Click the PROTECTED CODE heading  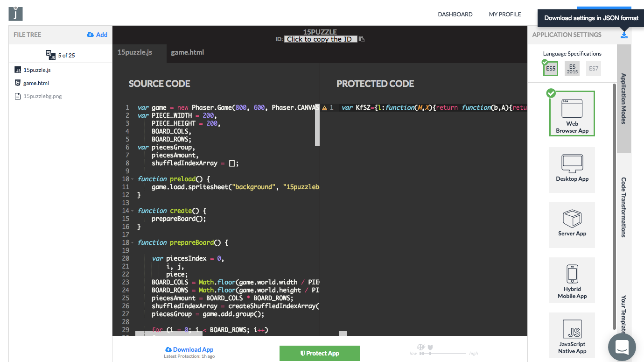pyautogui.click(x=375, y=84)
